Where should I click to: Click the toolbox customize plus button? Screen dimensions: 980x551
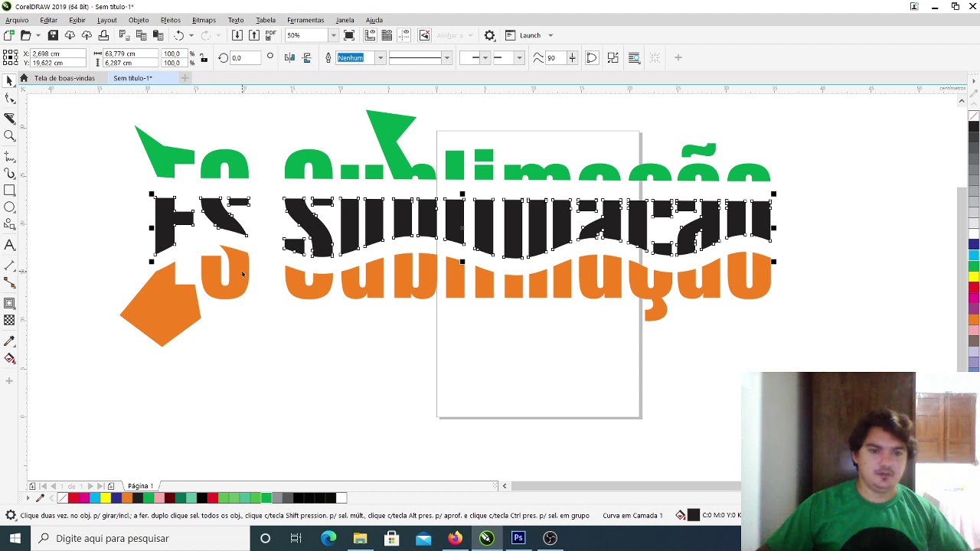pyautogui.click(x=9, y=381)
